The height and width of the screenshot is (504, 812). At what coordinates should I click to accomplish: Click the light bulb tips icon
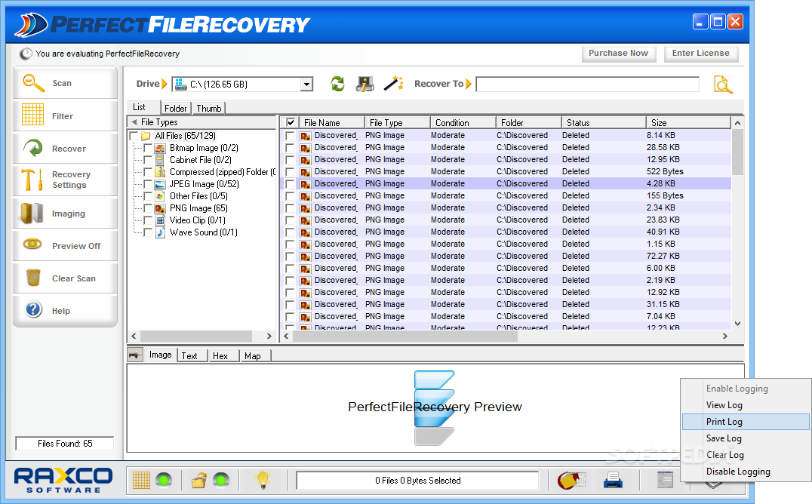[x=263, y=480]
